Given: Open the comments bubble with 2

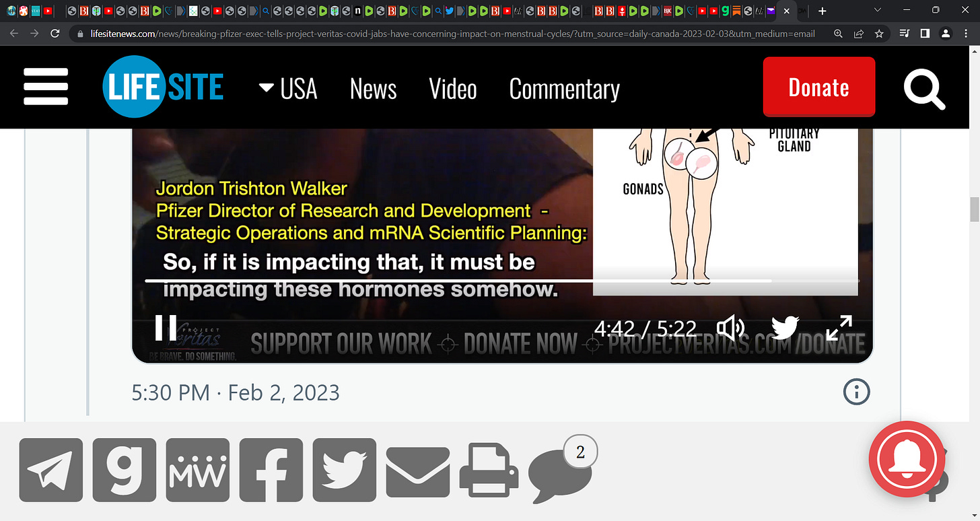Looking at the screenshot, I should click(561, 471).
